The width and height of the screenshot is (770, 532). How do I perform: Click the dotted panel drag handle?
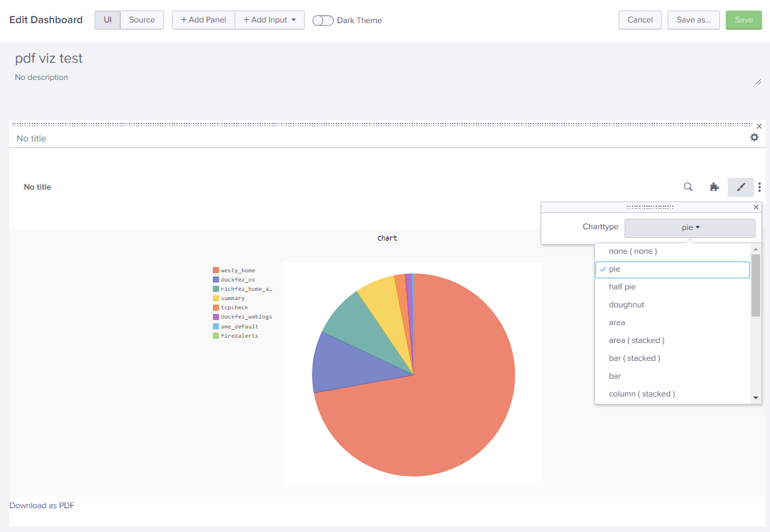coord(382,125)
